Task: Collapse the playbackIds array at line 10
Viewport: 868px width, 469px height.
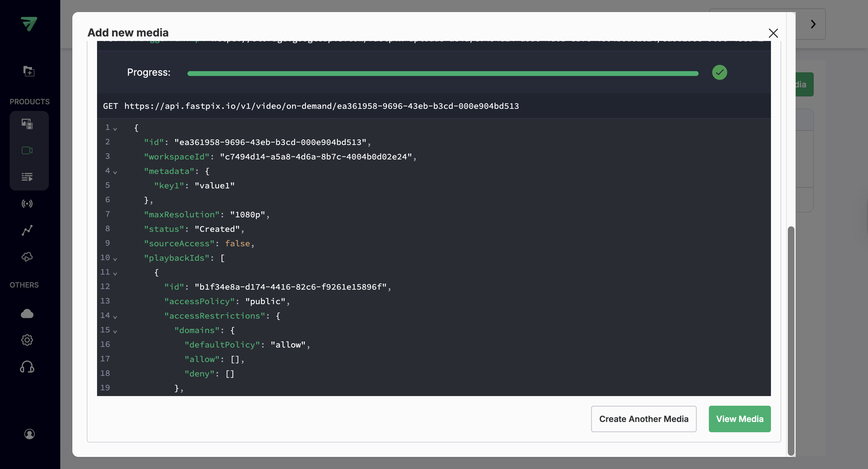Action: tap(115, 259)
